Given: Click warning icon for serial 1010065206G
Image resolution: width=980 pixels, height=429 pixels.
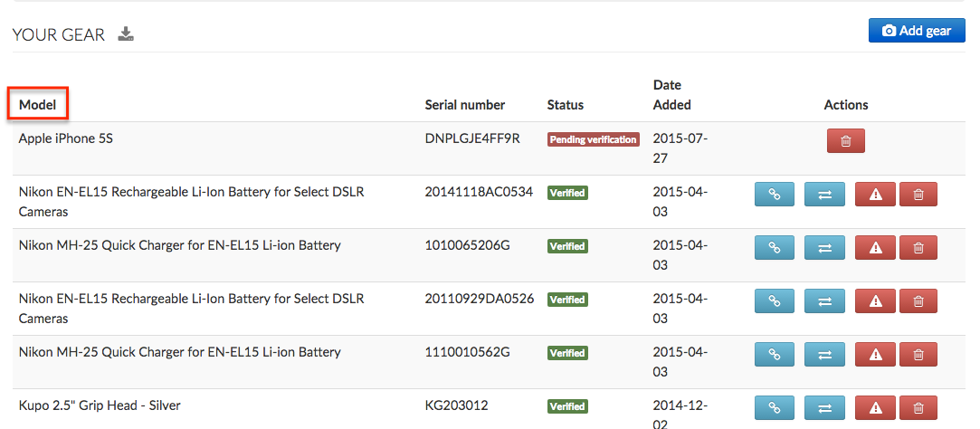Looking at the screenshot, I should [x=874, y=248].
